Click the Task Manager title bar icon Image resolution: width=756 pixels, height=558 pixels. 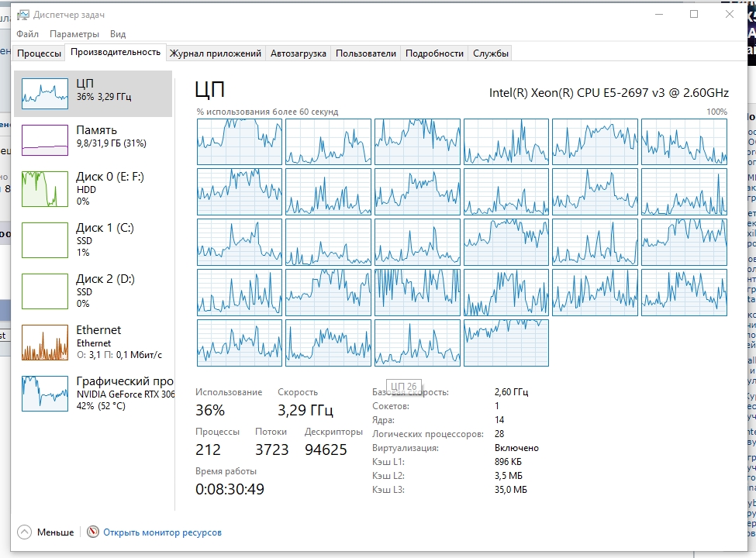[x=22, y=15]
